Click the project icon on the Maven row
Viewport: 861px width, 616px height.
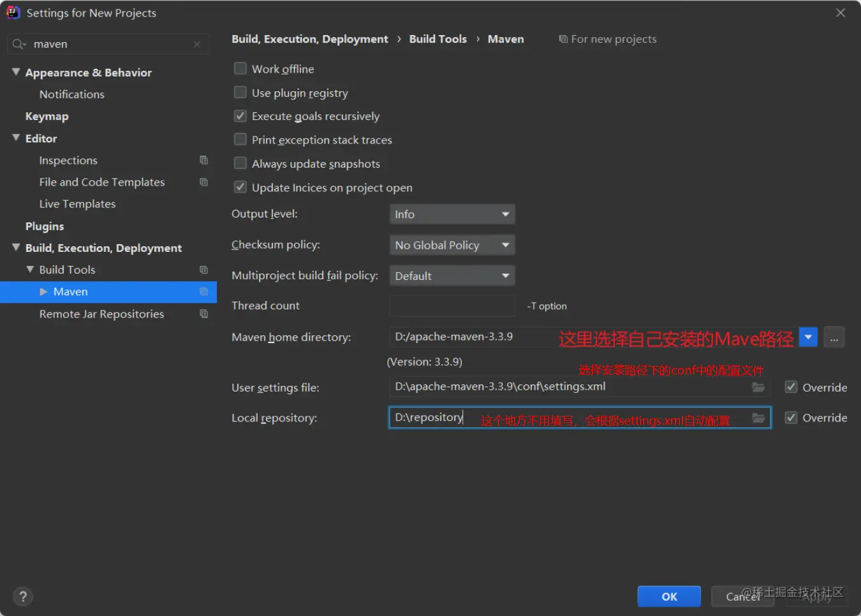point(204,292)
